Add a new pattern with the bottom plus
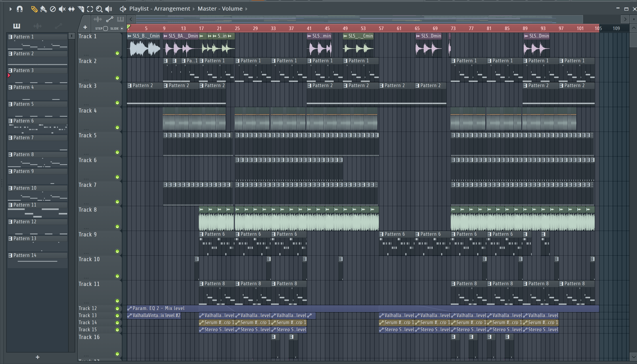 [x=38, y=357]
